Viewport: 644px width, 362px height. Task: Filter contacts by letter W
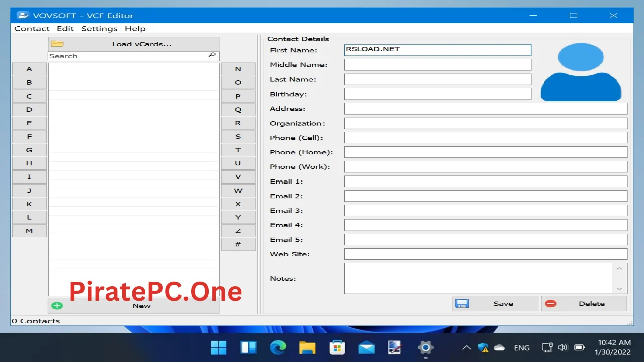tap(238, 191)
